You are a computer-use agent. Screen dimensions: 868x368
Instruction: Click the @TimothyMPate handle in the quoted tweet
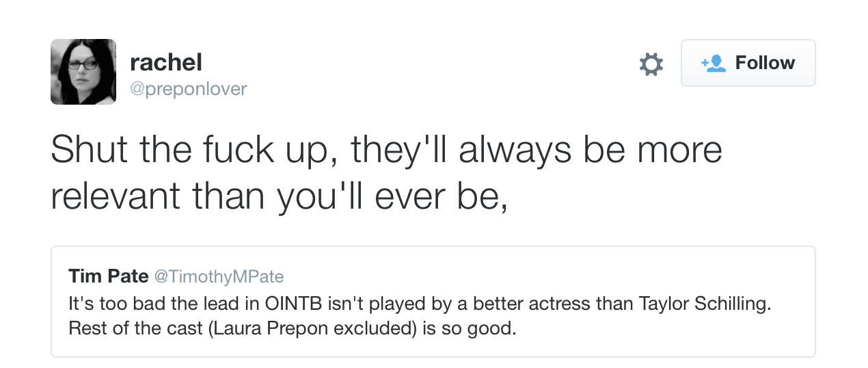(x=219, y=276)
